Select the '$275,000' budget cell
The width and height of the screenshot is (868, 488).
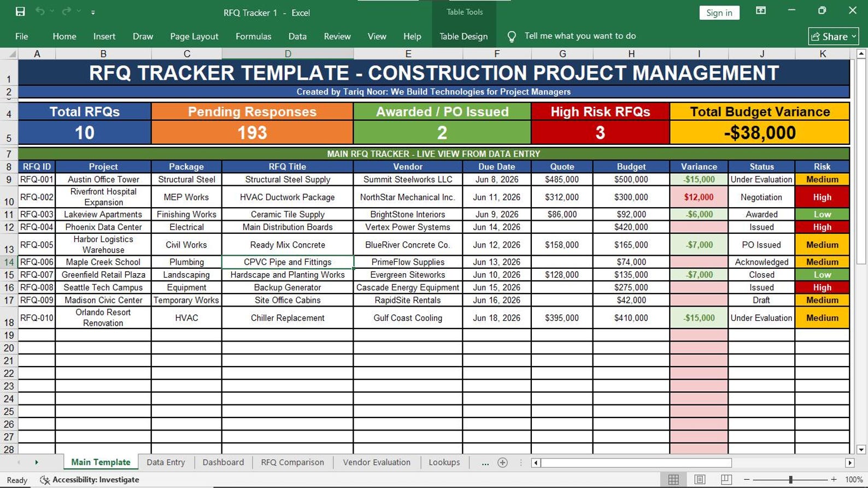click(631, 287)
